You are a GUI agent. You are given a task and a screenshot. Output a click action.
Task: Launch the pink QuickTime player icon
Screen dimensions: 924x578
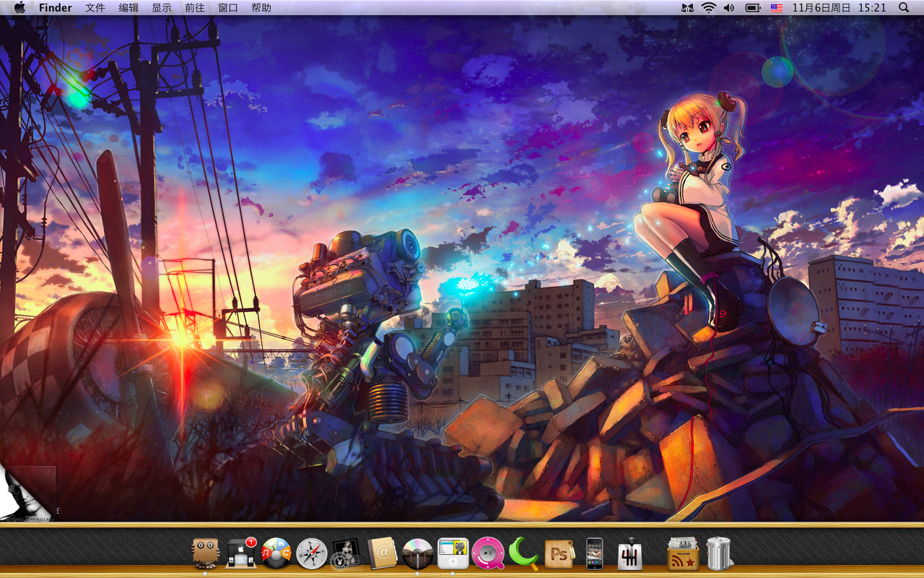point(488,553)
